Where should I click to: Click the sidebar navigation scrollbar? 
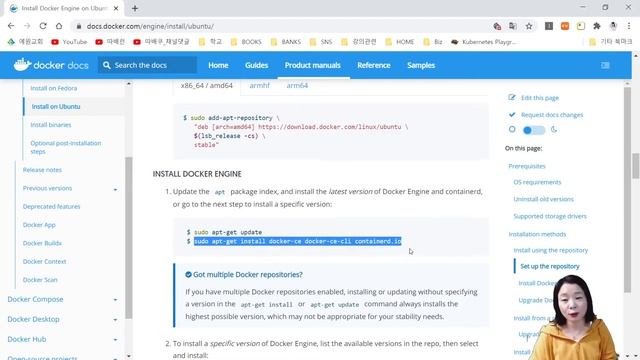(x=129, y=238)
